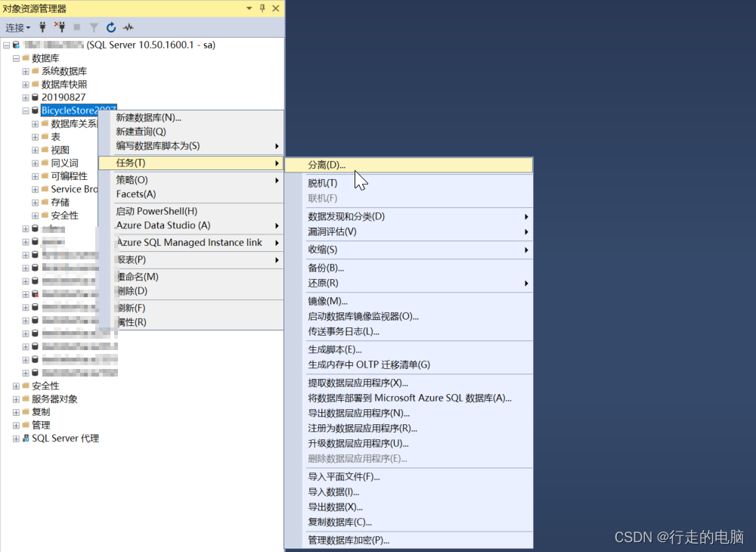Image resolution: width=756 pixels, height=552 pixels.
Task: Click the server icon of the SQL Server node
Action: [x=16, y=45]
